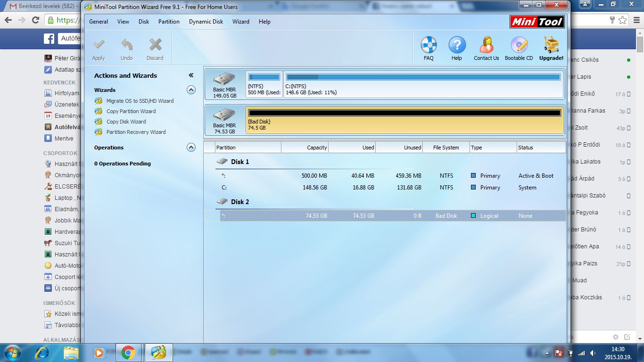This screenshot has height=362, width=644.
Task: Sort by Capacity column header
Action: click(x=305, y=148)
